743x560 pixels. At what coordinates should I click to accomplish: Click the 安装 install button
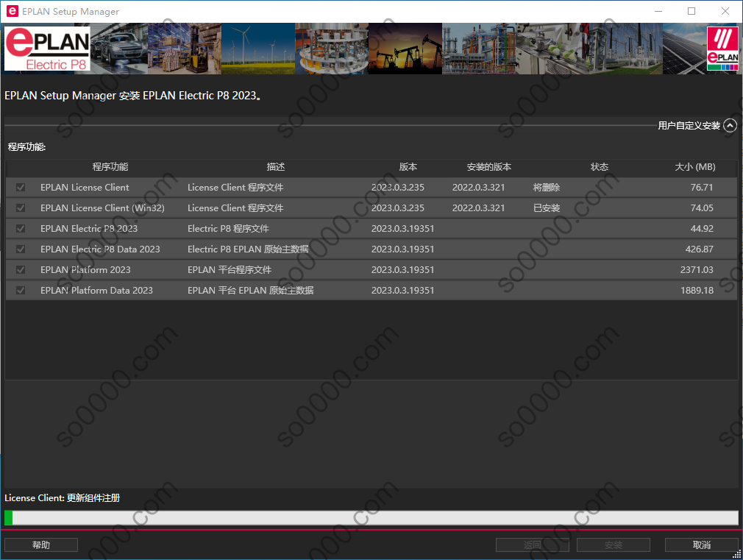pos(614,545)
